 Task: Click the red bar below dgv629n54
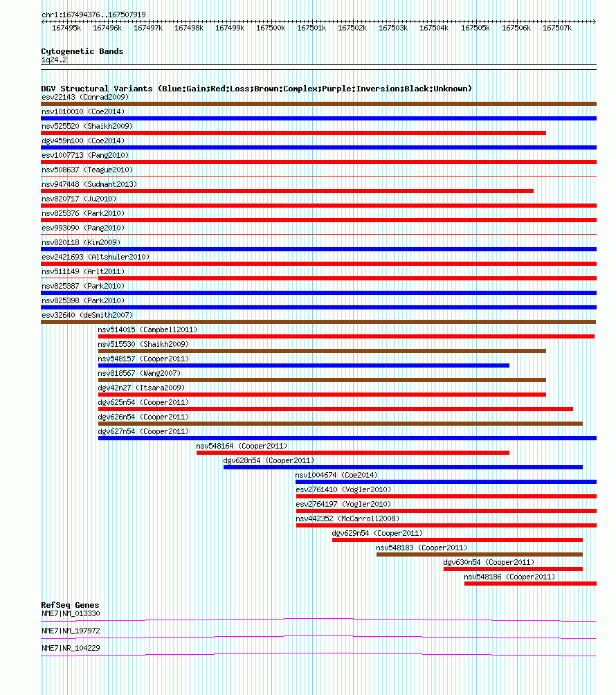coord(458,541)
